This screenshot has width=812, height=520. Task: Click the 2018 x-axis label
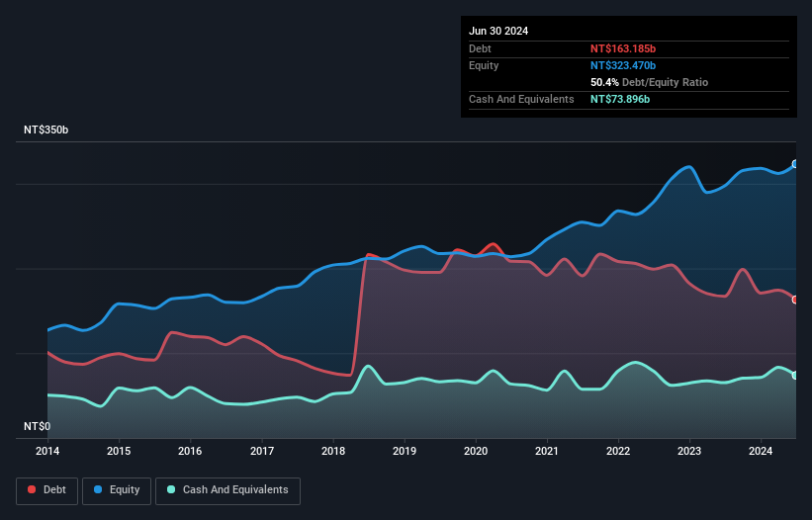333,451
